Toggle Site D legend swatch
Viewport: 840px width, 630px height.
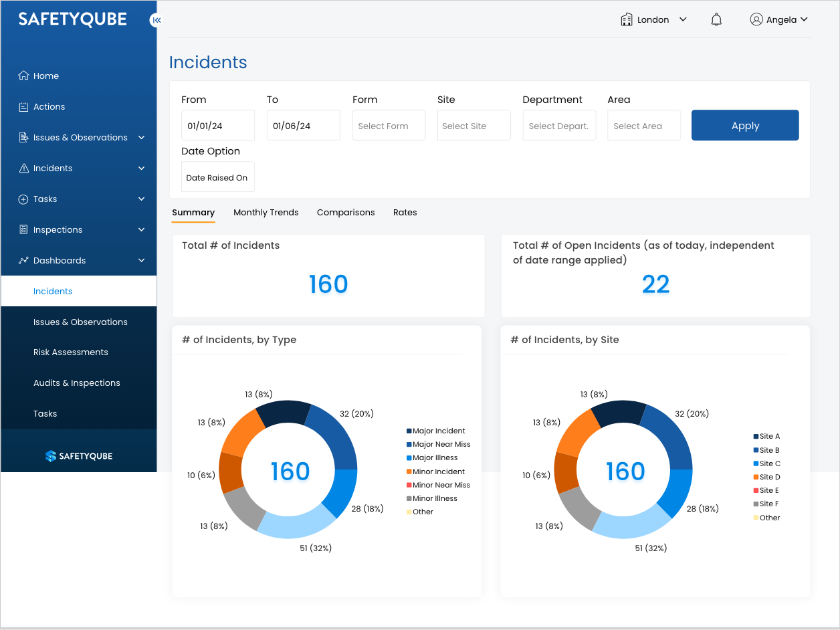tap(756, 478)
